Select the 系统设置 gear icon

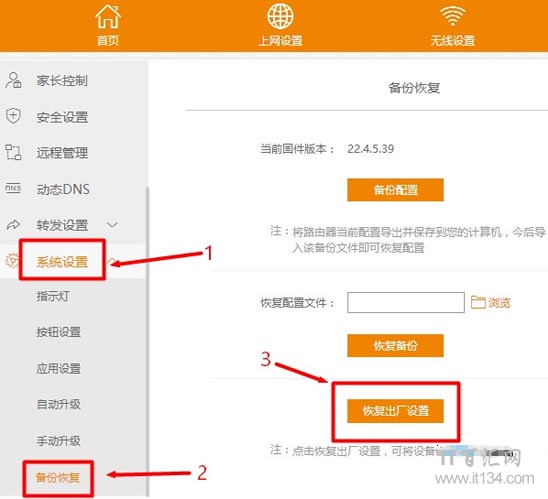(x=12, y=261)
